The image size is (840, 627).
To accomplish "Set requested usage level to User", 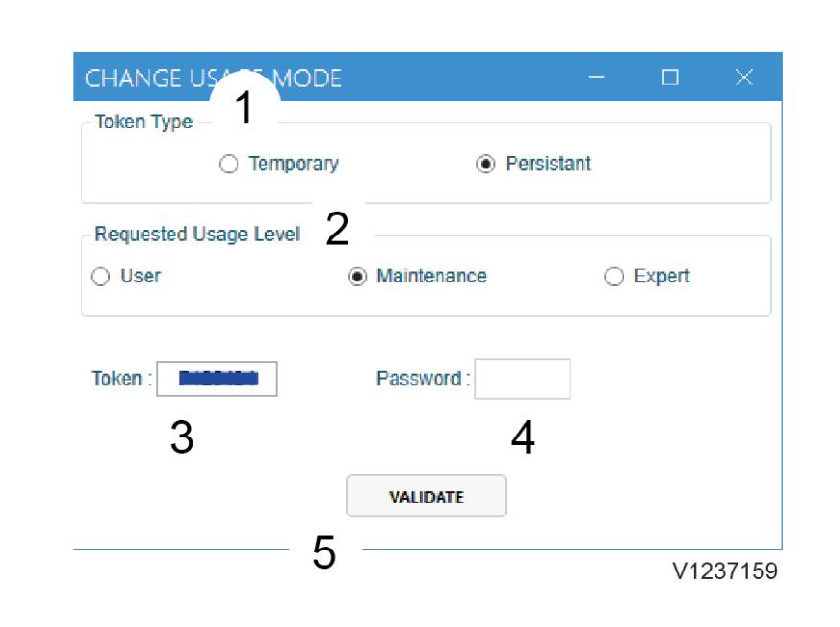I will click(x=101, y=277).
